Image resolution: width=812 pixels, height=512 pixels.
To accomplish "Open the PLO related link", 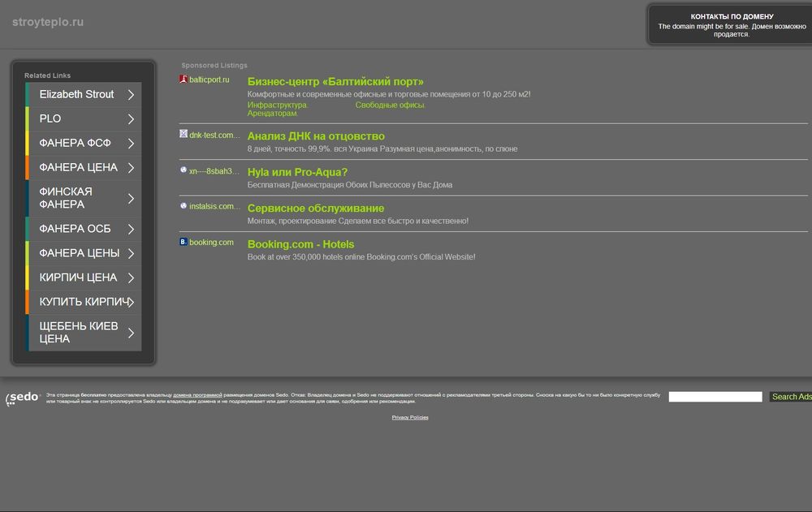I will tap(84, 119).
